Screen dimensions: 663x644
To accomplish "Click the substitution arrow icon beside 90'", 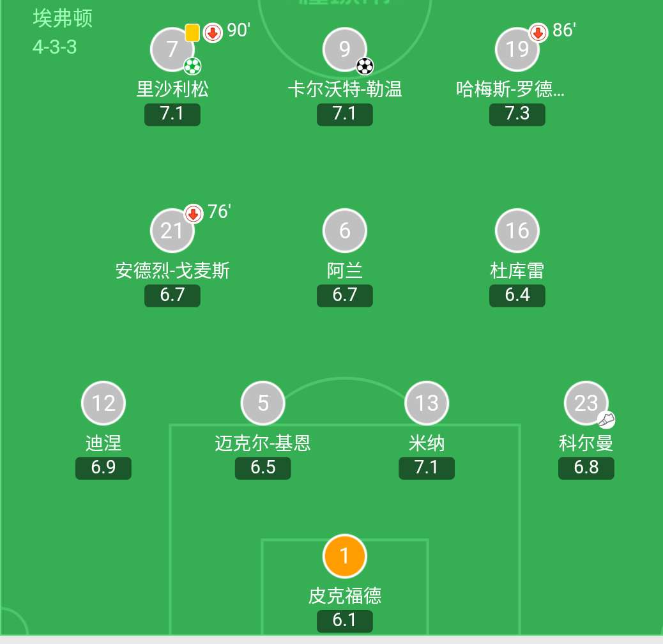I will click(x=213, y=33).
